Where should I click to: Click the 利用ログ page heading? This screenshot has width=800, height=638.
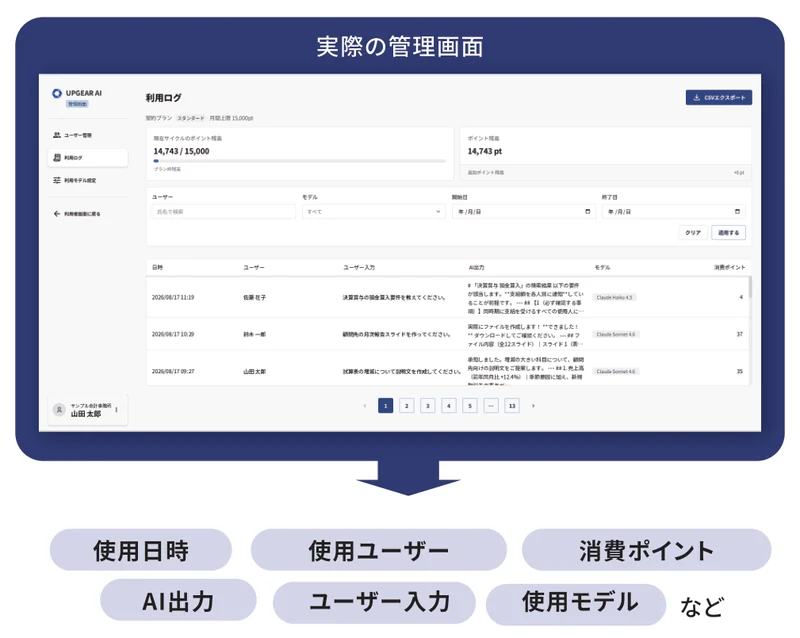[x=163, y=97]
